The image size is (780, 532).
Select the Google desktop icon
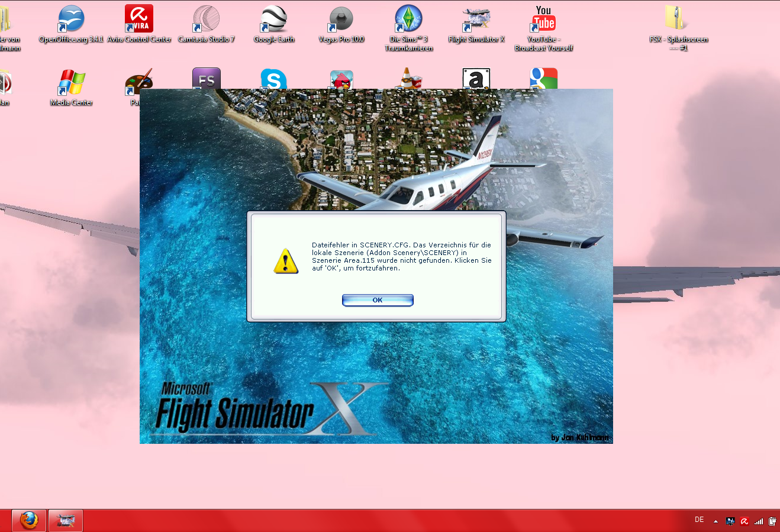click(x=544, y=78)
